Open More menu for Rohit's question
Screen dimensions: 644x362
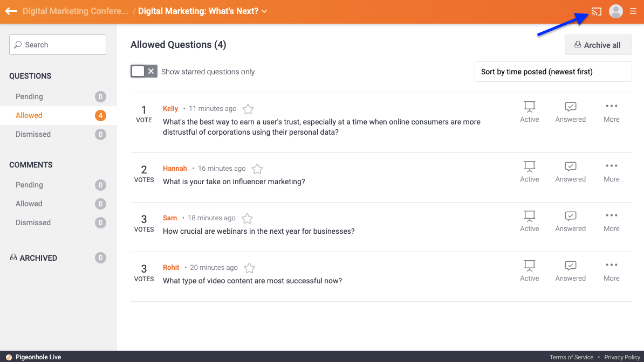[611, 271]
